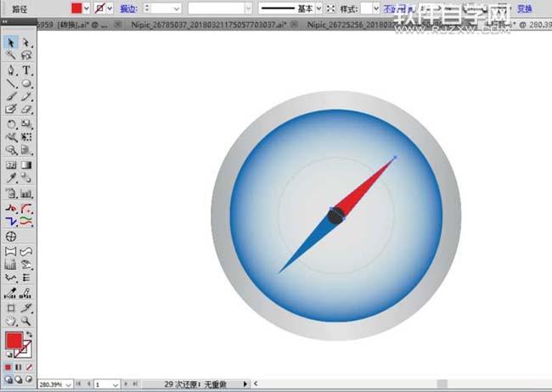Viewport: 552px width, 392px height.
Task: Select the Symbol Sprayer tool
Action: point(10,193)
